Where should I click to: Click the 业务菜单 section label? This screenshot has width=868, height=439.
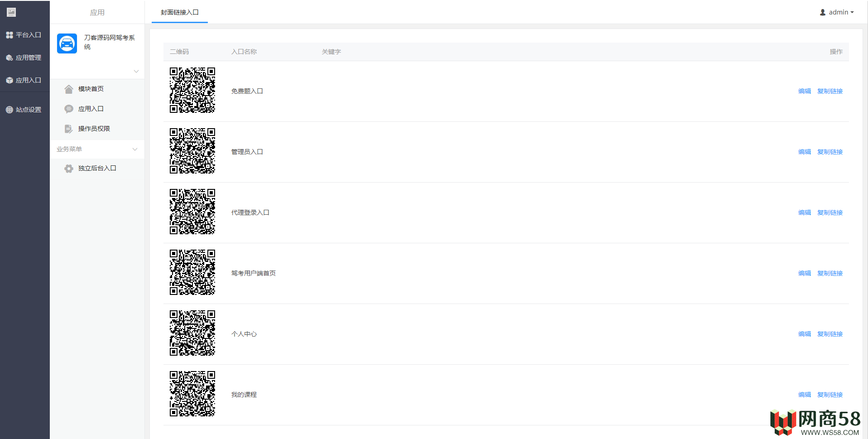(x=69, y=149)
